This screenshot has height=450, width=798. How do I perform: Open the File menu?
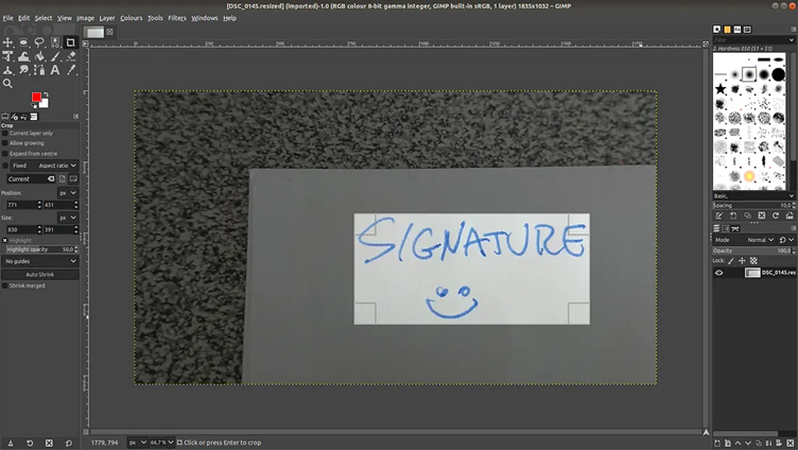point(8,18)
